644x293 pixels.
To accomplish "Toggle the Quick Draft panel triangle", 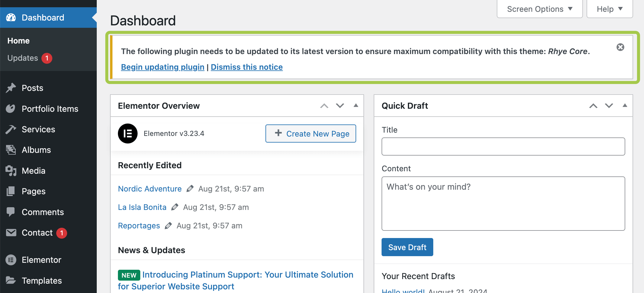I will pyautogui.click(x=625, y=106).
